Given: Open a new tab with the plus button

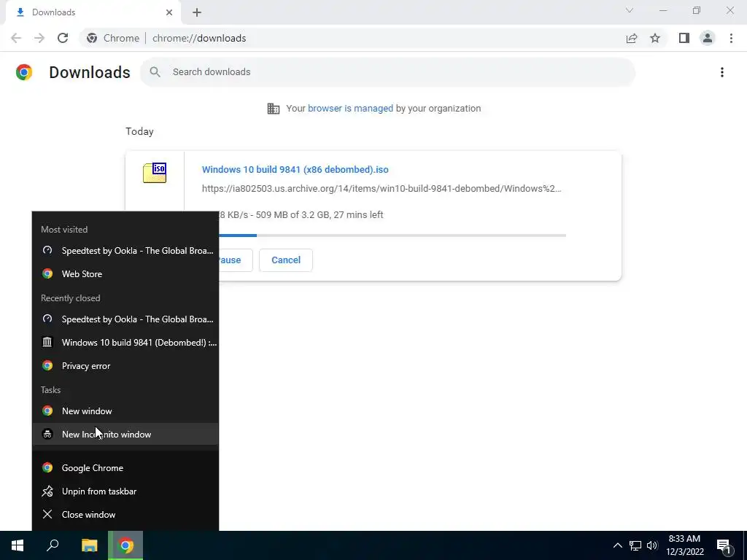Looking at the screenshot, I should tap(197, 12).
